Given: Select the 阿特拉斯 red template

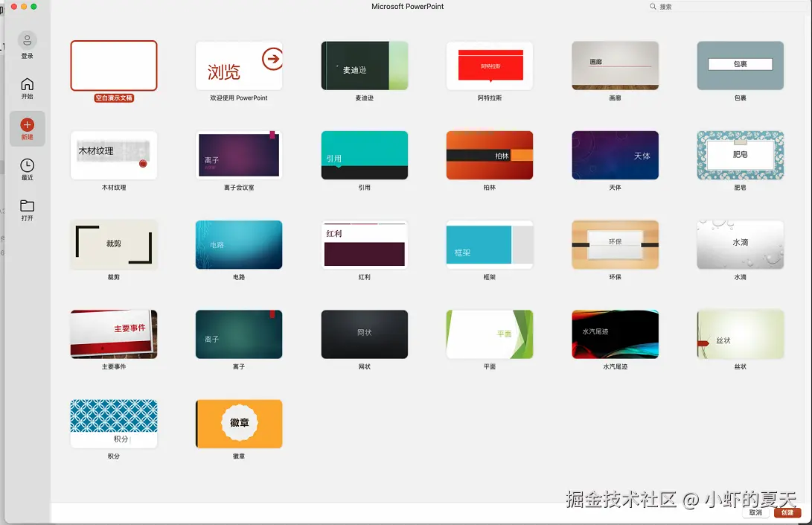Looking at the screenshot, I should (490, 66).
